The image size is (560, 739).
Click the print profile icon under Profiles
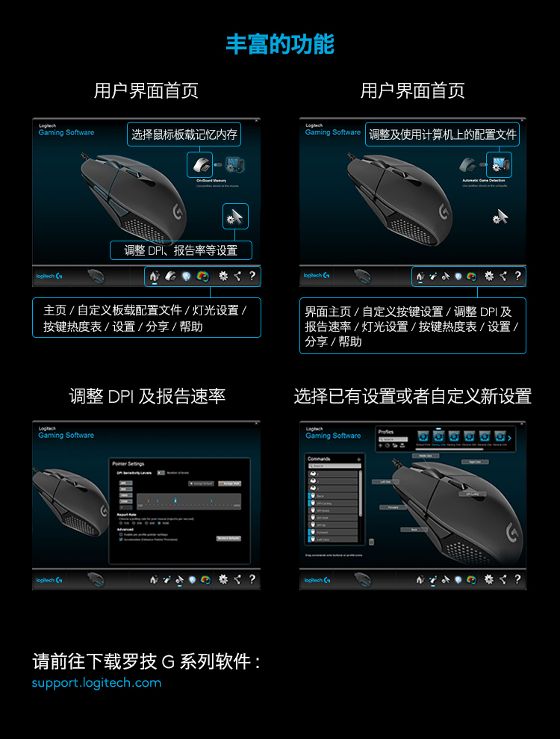(402, 445)
